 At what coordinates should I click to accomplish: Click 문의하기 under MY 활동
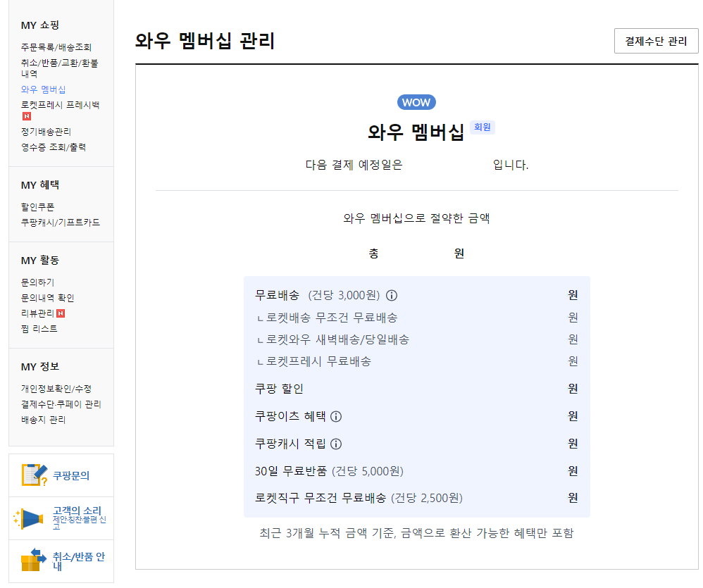click(37, 282)
